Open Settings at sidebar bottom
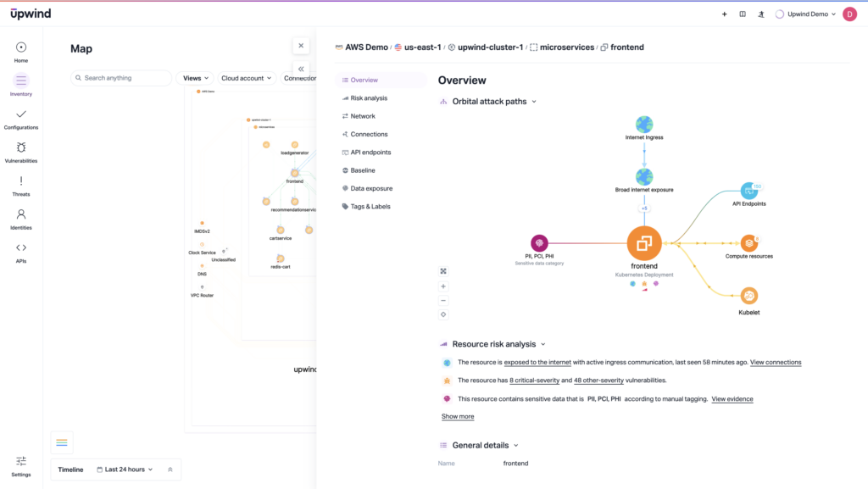Viewport: 868px width, 489px height. point(21,465)
